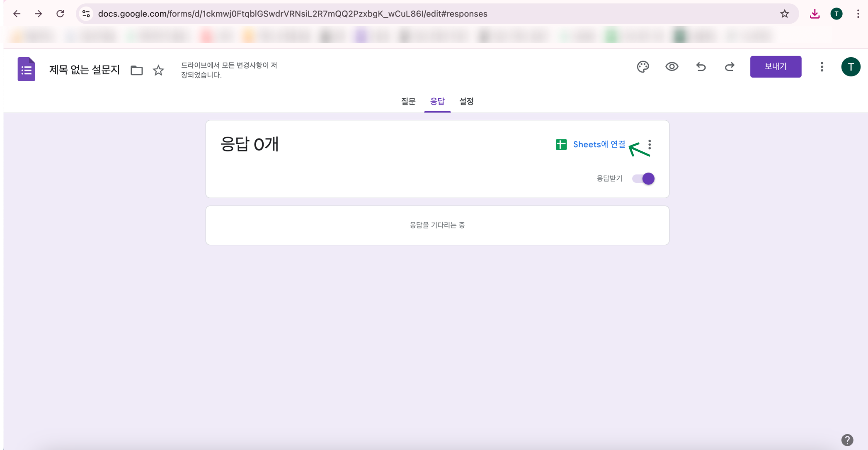Open the three-dot menu beside Sheets에 연결
The height and width of the screenshot is (450, 868).
click(x=649, y=145)
